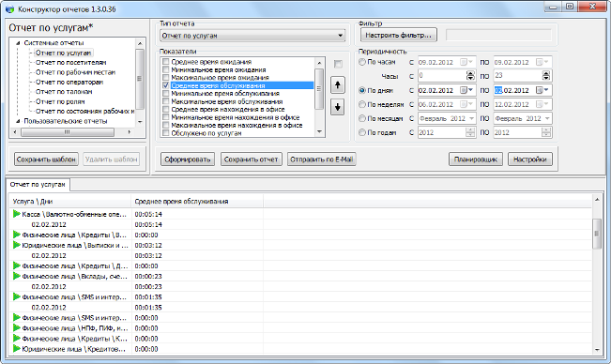Click the Среднее время обслуживания column header
Screen dimensions: 611x364
click(197, 202)
